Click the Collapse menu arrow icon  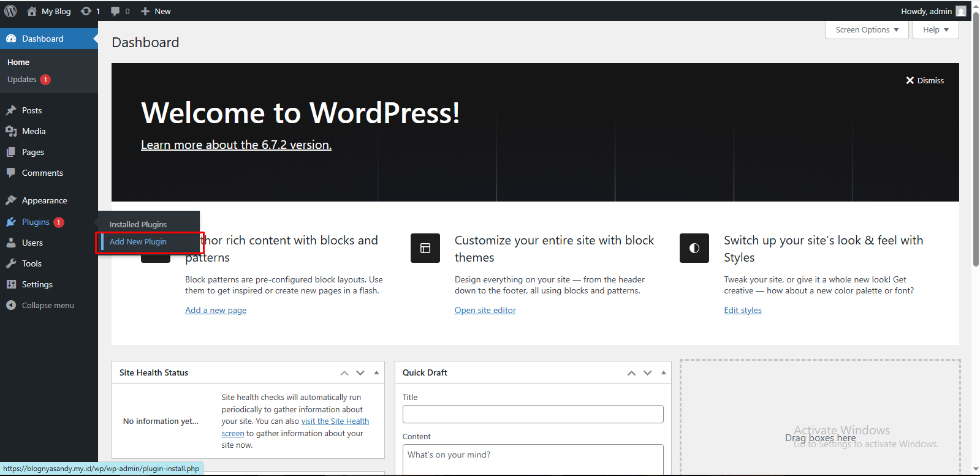[11, 305]
